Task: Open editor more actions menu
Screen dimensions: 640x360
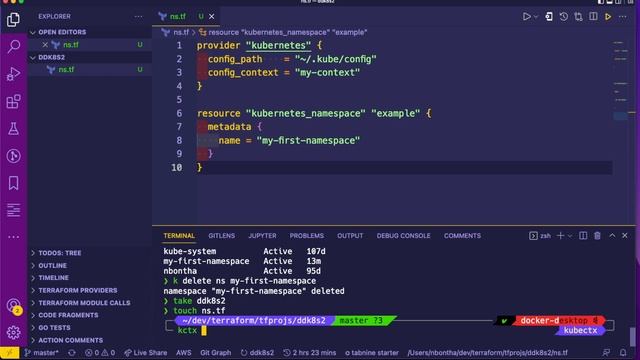Action: click(622, 17)
